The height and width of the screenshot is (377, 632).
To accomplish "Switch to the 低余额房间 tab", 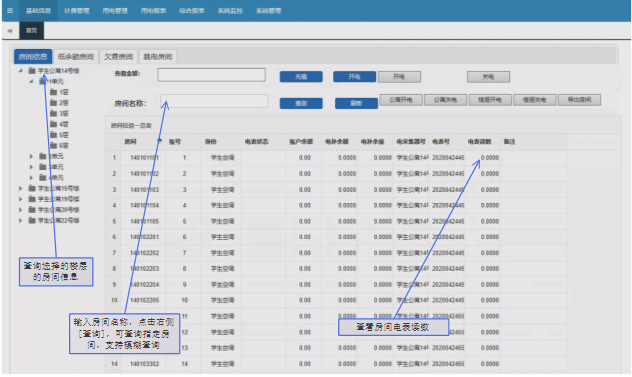I will click(76, 56).
